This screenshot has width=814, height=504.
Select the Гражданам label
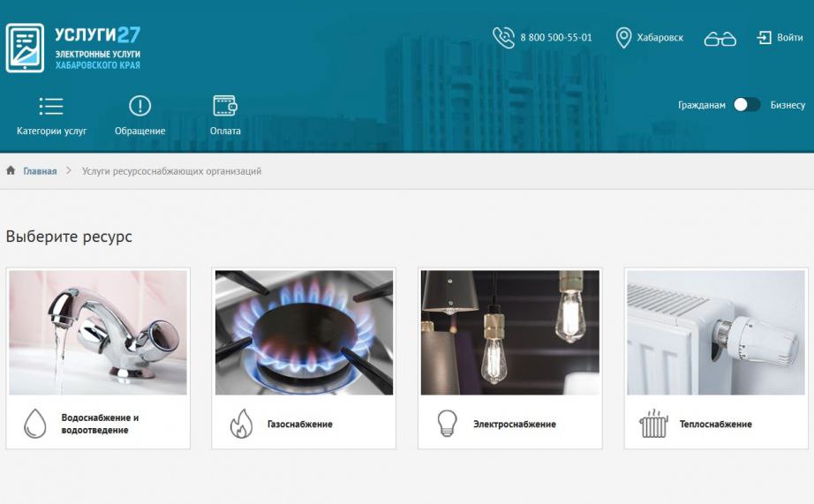pos(701,105)
